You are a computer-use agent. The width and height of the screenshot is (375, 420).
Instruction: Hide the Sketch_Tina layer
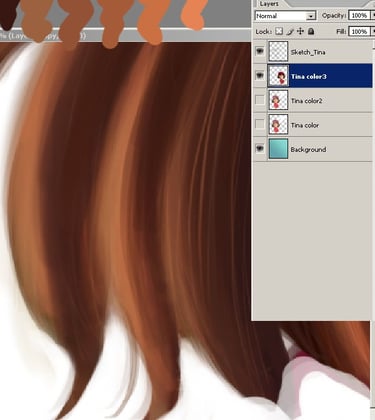260,51
